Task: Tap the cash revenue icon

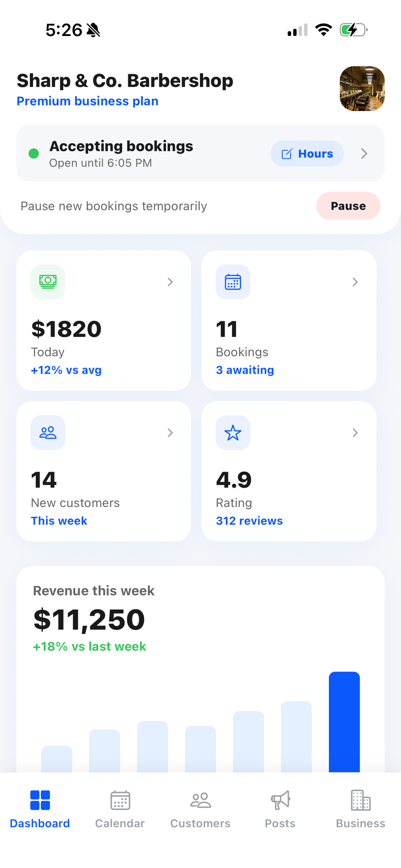Action: [x=48, y=282]
